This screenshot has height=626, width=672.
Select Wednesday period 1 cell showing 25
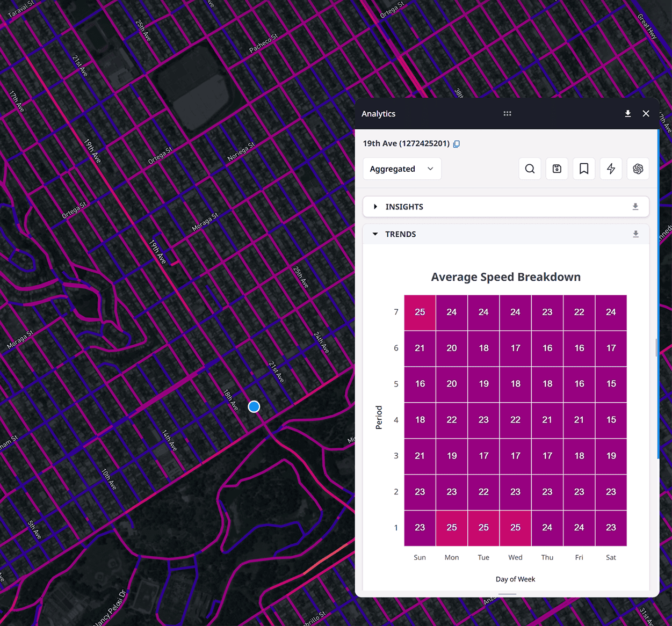click(x=516, y=528)
